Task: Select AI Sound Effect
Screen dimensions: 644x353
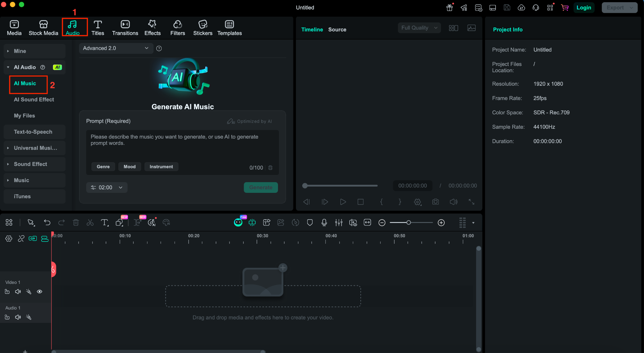Action: point(34,100)
